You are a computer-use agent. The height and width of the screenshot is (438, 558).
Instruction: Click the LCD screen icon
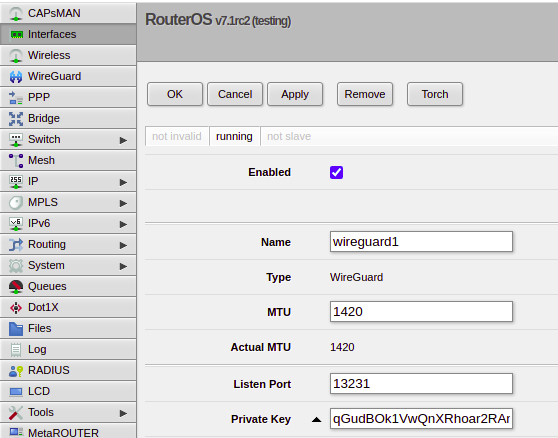(x=16, y=391)
